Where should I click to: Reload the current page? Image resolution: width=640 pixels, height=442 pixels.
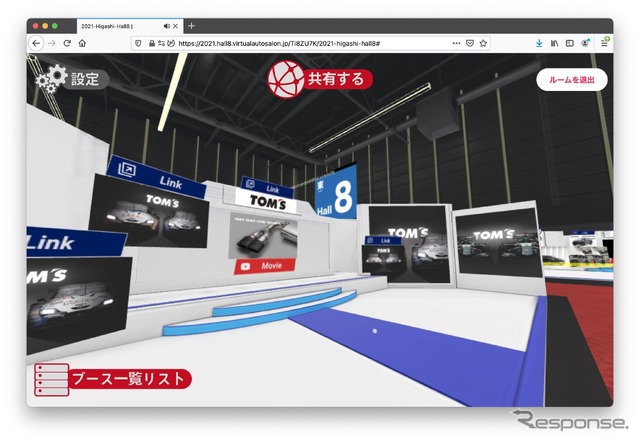click(x=67, y=43)
